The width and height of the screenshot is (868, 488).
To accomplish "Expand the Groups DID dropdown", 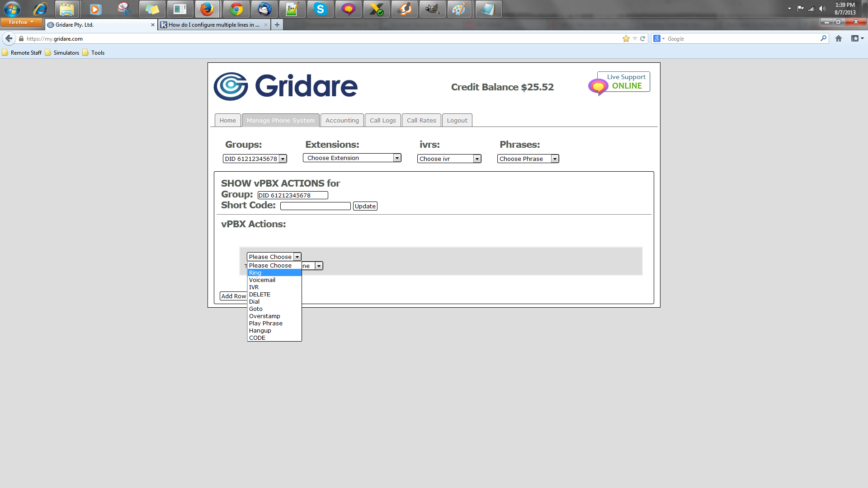I will tap(255, 159).
